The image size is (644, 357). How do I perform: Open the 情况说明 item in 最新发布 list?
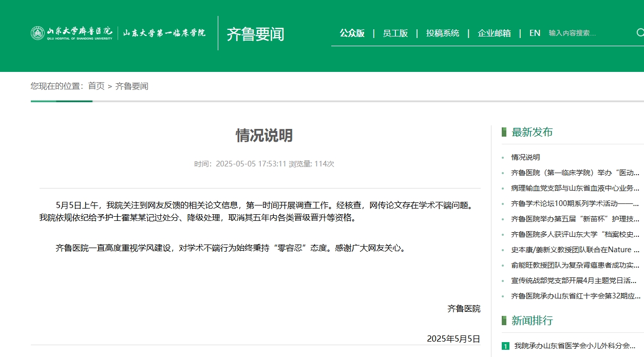click(x=525, y=157)
